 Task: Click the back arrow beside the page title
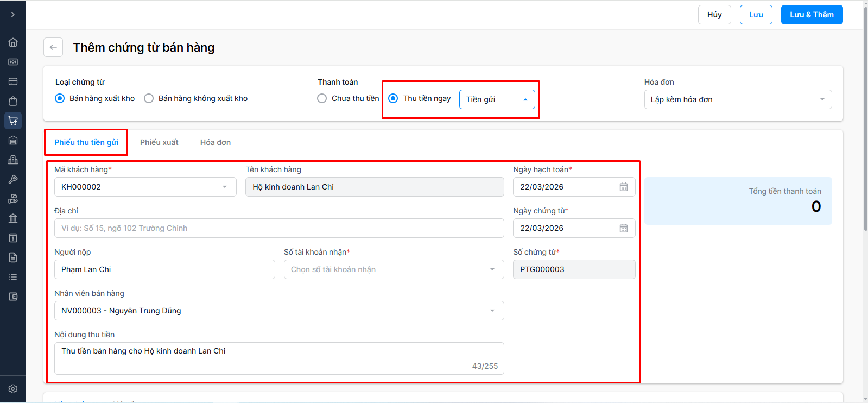[53, 47]
